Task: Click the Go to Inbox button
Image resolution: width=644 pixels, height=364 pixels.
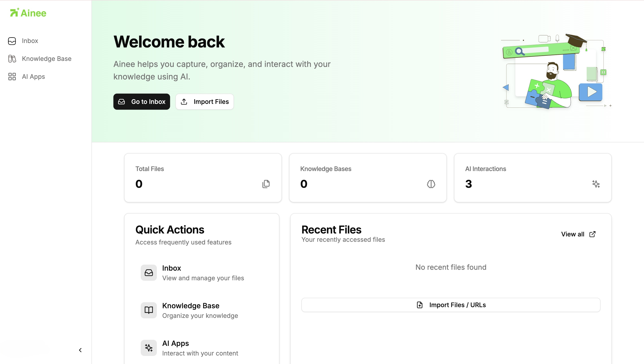Action: (142, 101)
